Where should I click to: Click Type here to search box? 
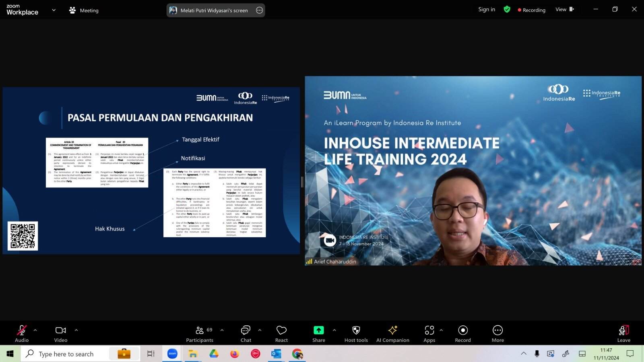click(x=80, y=354)
